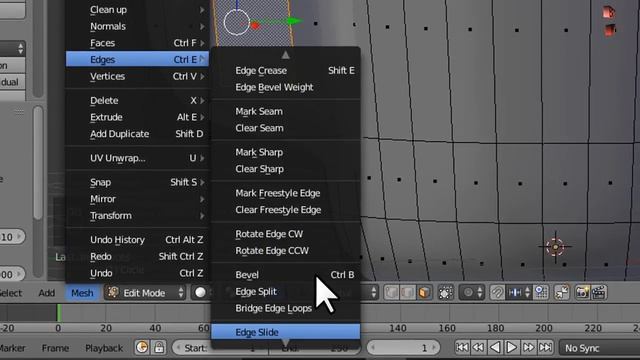
Task: Open the Edit Mode dropdown
Action: point(146,292)
